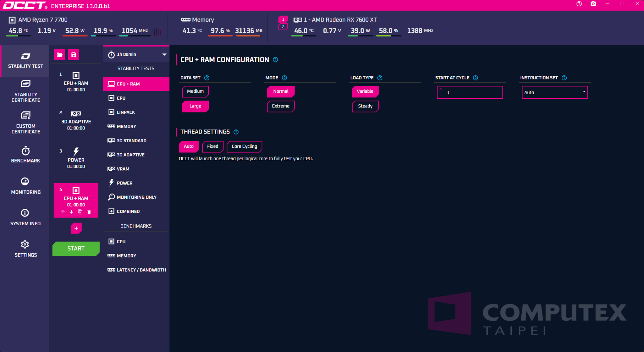644x352 pixels.
Task: Select 3D Standard stability test
Action: pyautogui.click(x=136, y=140)
